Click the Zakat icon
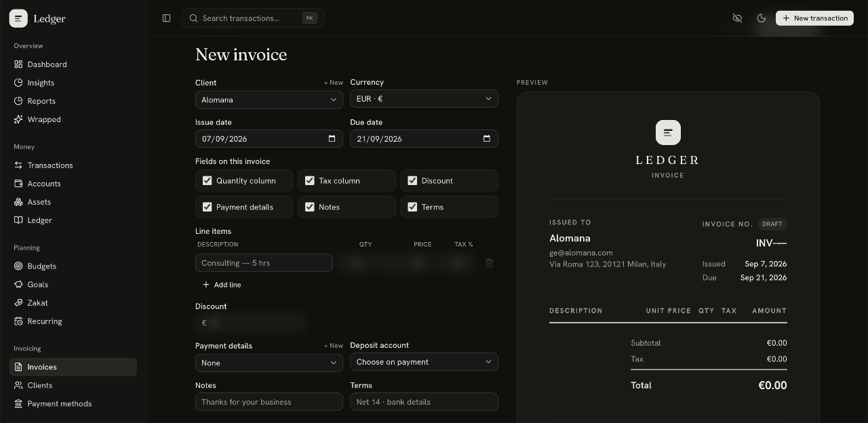868x423 pixels. click(x=18, y=303)
